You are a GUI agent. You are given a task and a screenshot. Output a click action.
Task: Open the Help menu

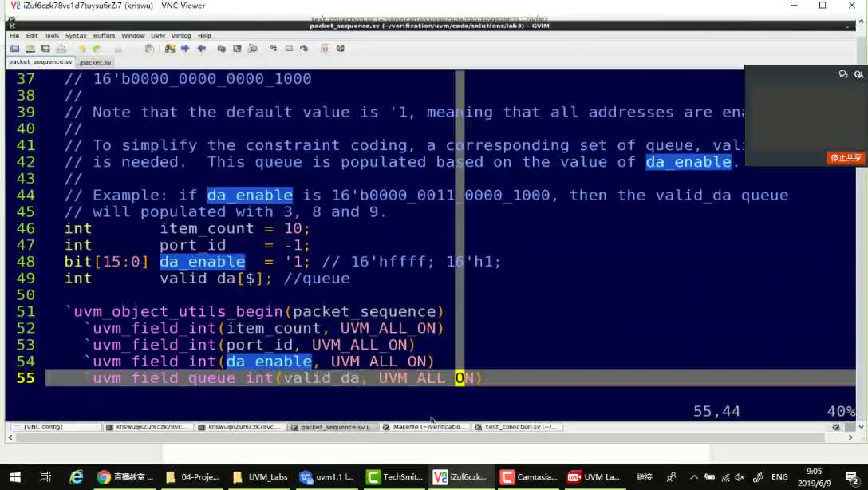(x=204, y=35)
